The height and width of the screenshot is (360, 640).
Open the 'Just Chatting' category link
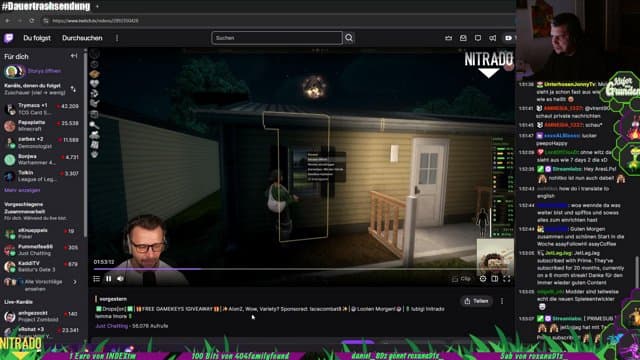click(111, 326)
